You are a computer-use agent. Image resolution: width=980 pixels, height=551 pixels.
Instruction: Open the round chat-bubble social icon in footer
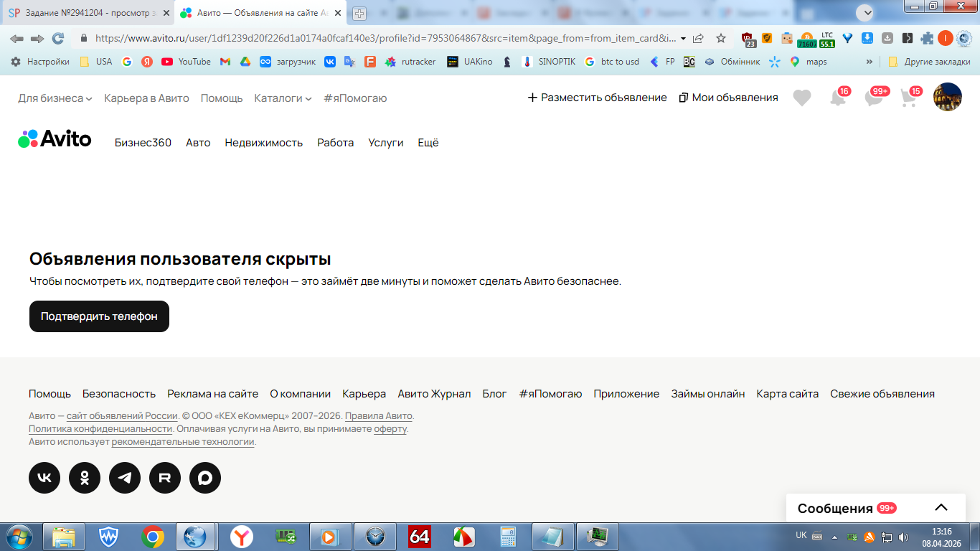click(205, 478)
